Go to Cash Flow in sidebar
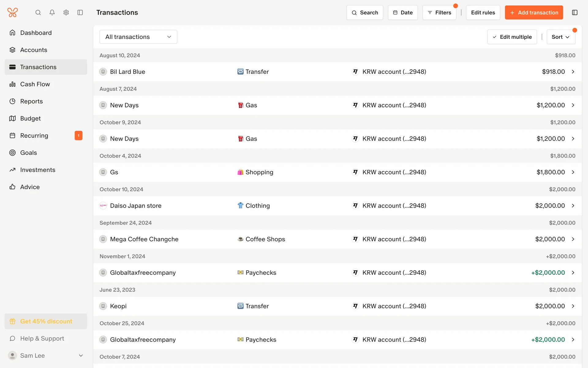The height and width of the screenshot is (368, 588). pos(35,84)
